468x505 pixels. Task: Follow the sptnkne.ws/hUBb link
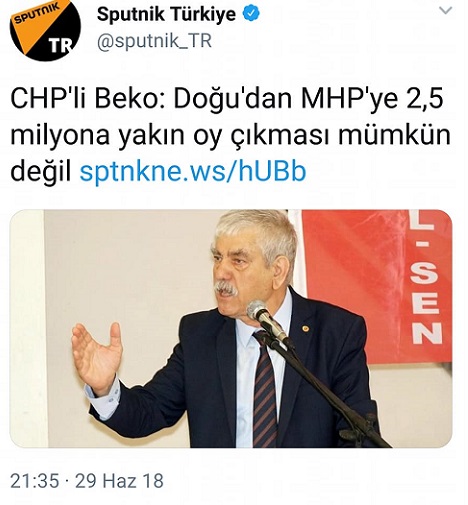[x=193, y=172]
